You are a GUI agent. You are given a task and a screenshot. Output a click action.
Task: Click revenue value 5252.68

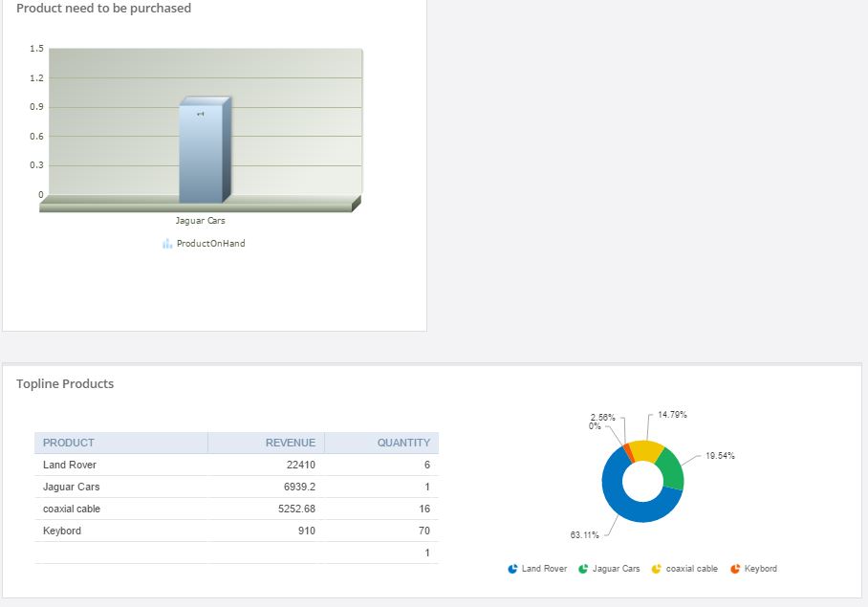click(296, 509)
